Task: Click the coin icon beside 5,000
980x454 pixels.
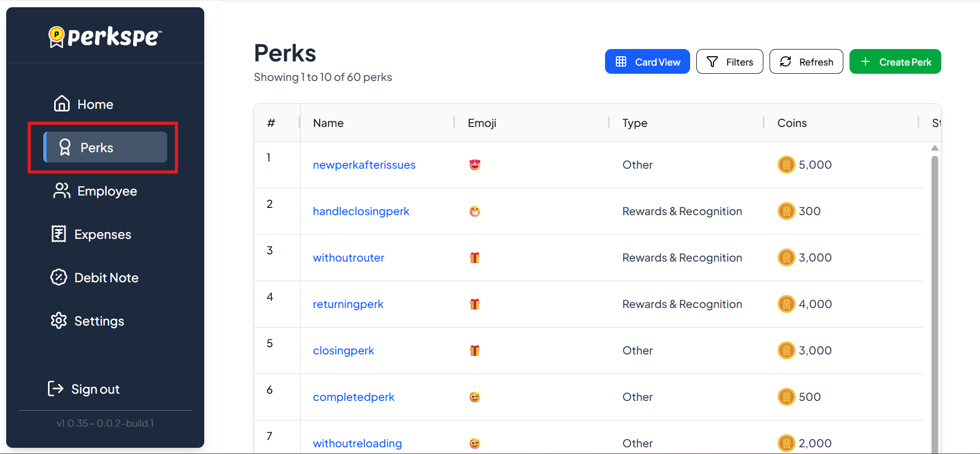Action: 786,165
